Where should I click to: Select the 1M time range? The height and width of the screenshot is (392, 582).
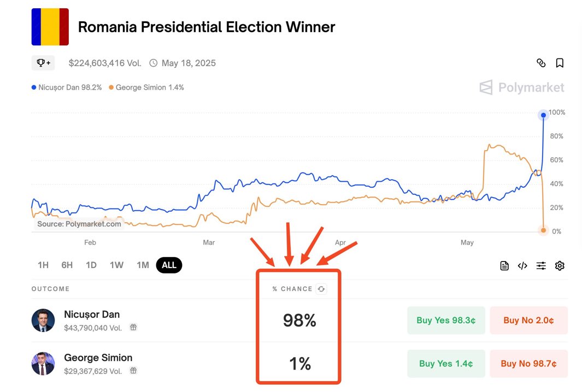click(x=143, y=265)
